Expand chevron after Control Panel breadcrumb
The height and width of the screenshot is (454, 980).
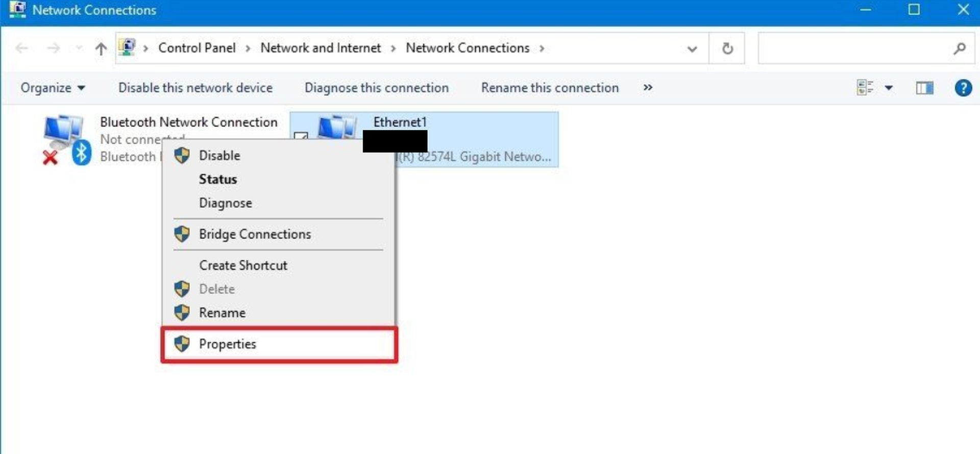click(x=248, y=48)
